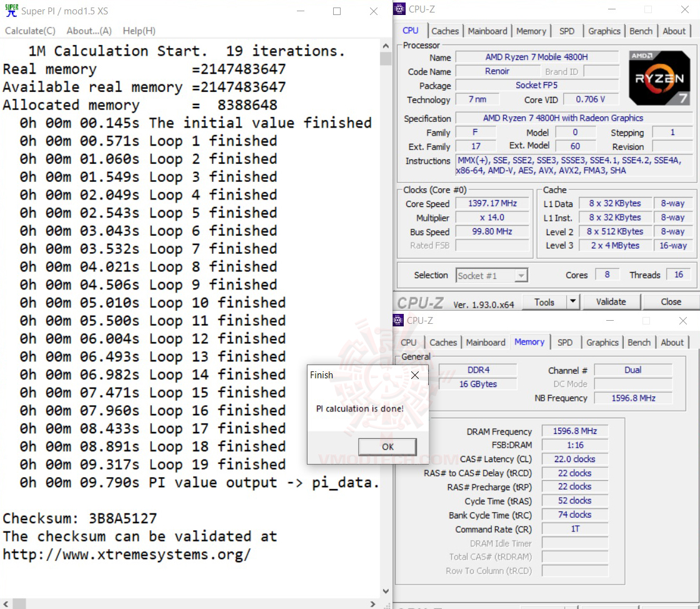Switch to Memory tab in upper CPU-Z window

[x=531, y=31]
